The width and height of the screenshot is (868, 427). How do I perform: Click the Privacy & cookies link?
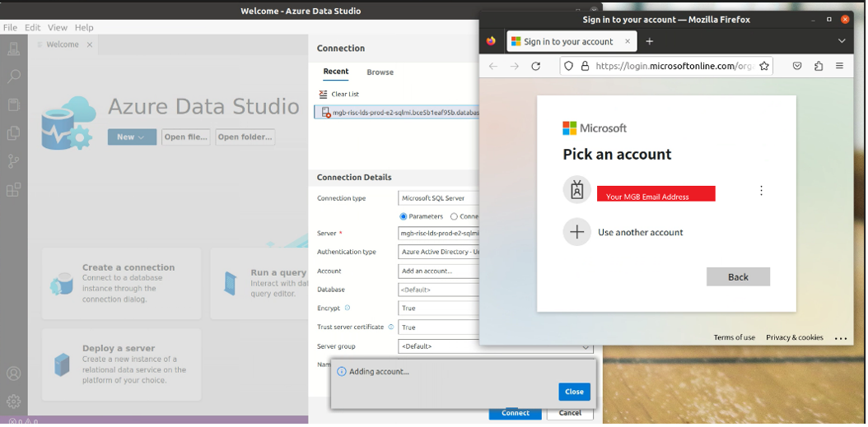tap(794, 337)
